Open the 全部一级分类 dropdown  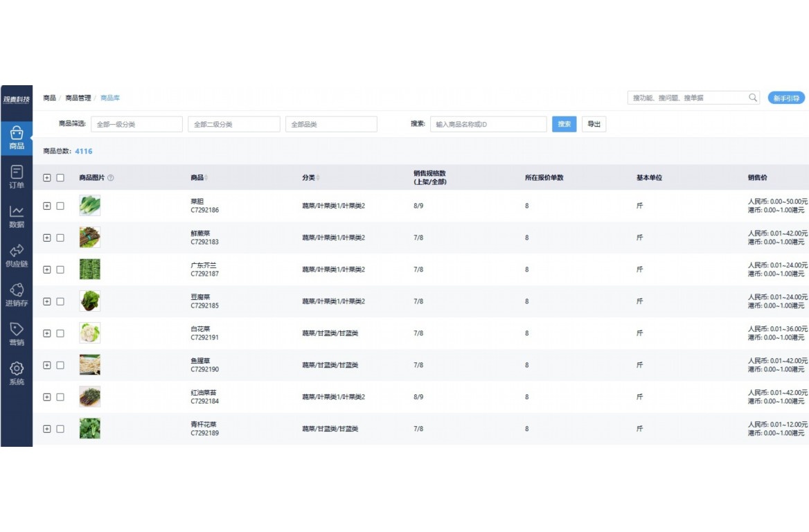[x=136, y=124]
